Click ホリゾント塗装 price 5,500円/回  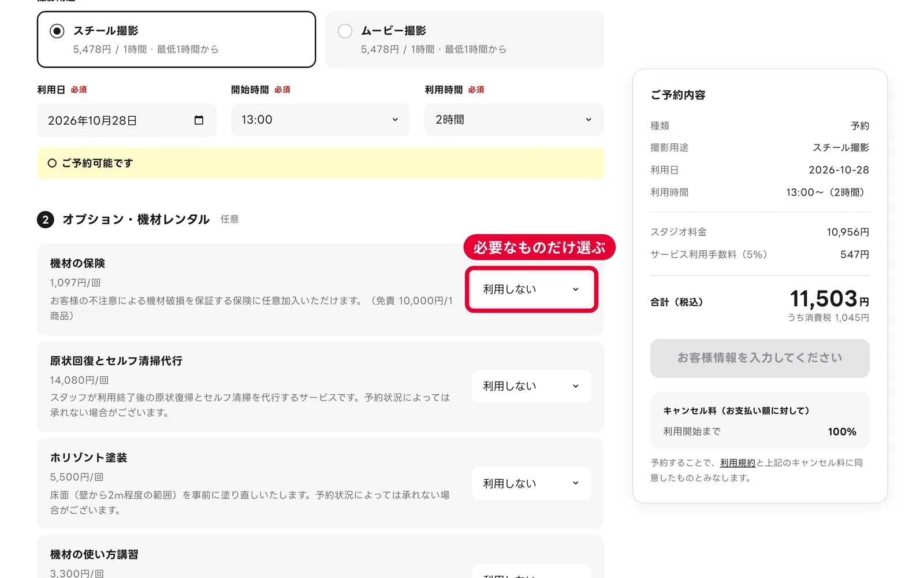(x=77, y=477)
